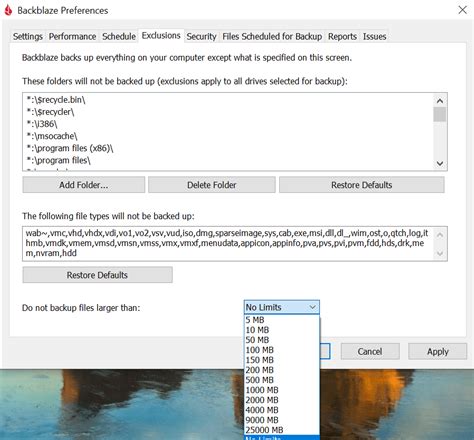Choose 10 MB file size limit
The width and height of the screenshot is (474, 440).
pyautogui.click(x=282, y=330)
